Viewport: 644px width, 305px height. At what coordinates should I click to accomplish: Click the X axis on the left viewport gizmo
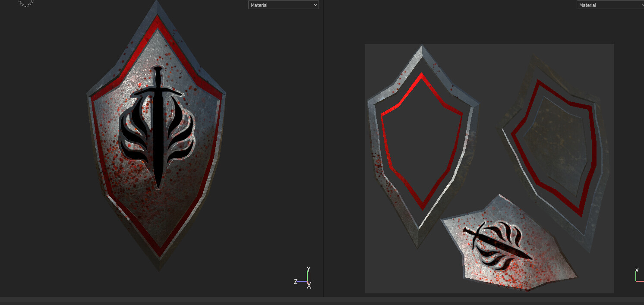click(309, 286)
